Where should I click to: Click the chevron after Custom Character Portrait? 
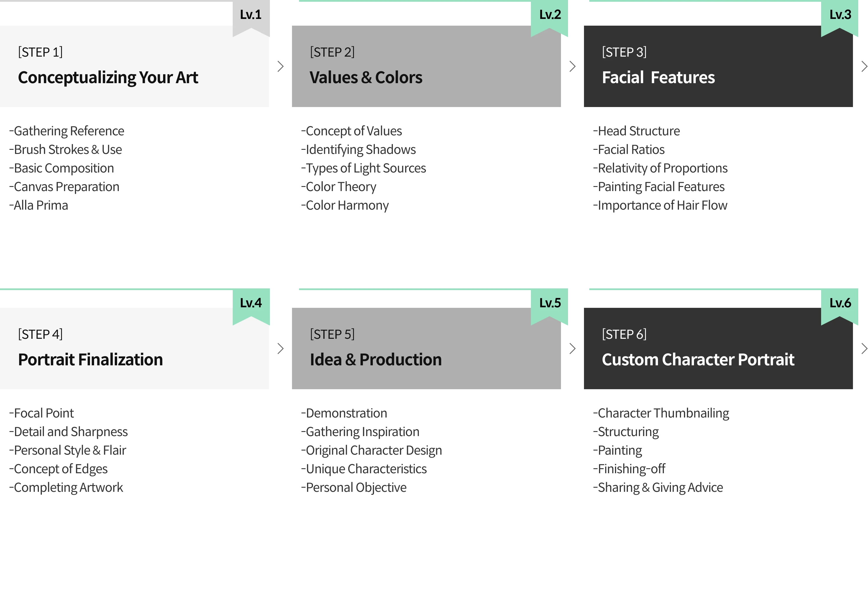point(864,349)
